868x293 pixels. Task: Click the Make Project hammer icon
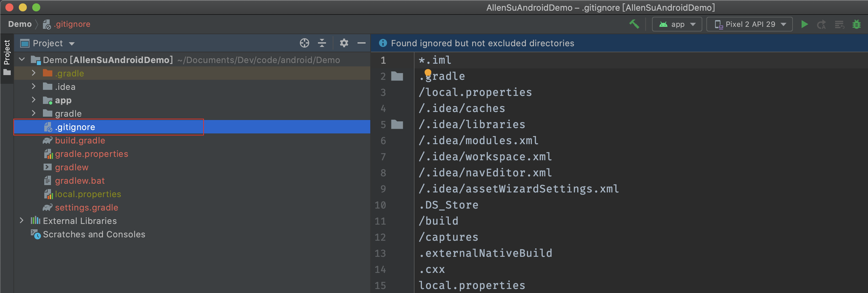click(634, 24)
